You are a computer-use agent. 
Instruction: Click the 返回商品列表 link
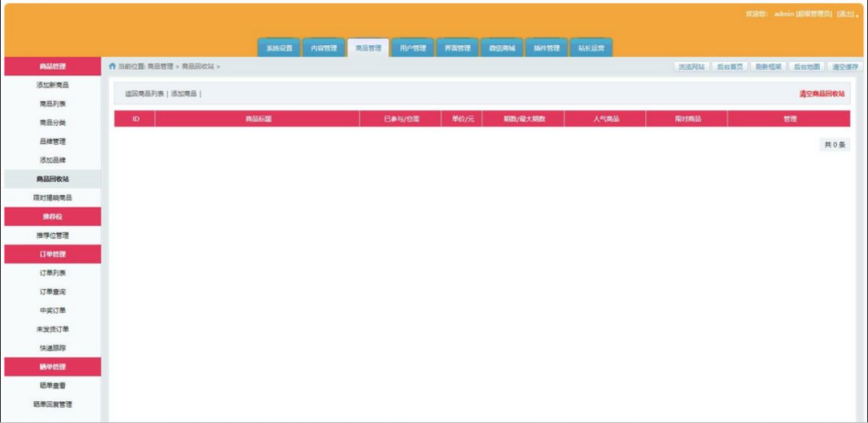tap(145, 94)
